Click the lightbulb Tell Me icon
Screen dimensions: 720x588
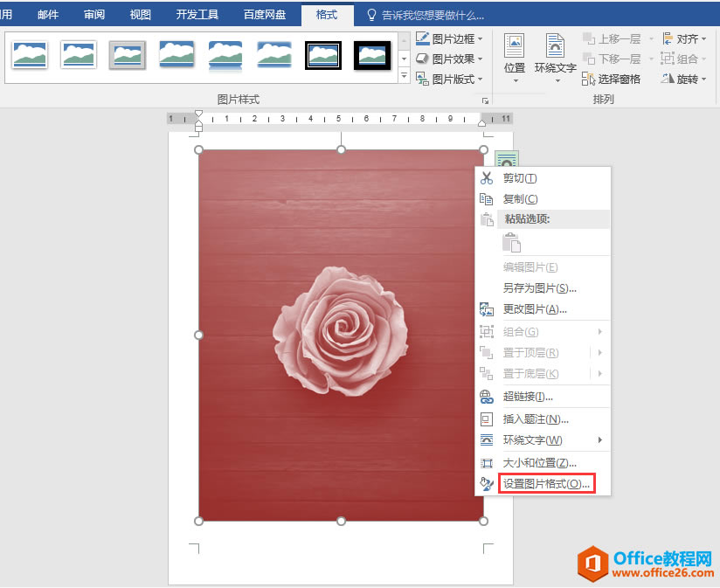coord(371,15)
